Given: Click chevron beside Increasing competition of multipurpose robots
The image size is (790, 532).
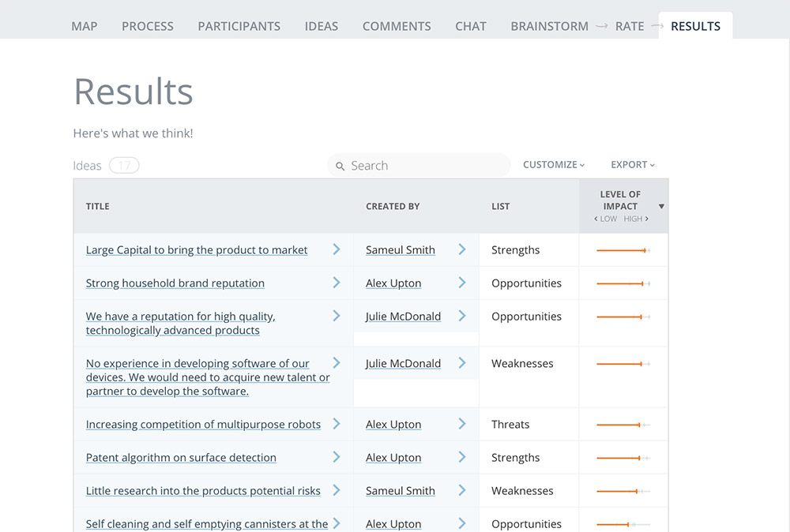Looking at the screenshot, I should pos(337,424).
